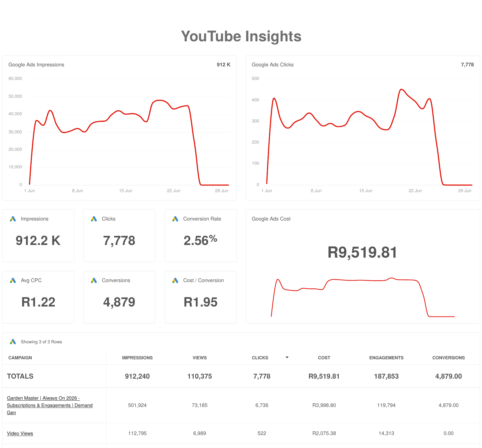Open the Garden Master Always On 2026 campaign link
The image size is (482, 448).
(x=50, y=405)
